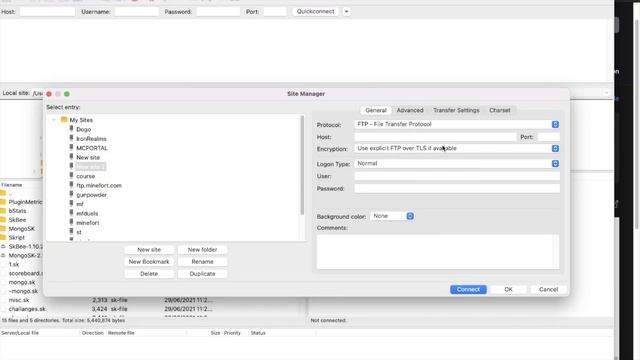Image resolution: width=640 pixels, height=360 pixels.
Task: Click the IronRealms site server icon
Action: click(x=71, y=138)
